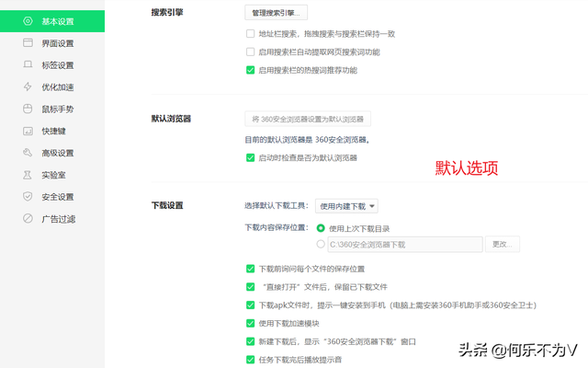Click the 搜索引擎 section heading
The height and width of the screenshot is (368, 588).
(x=167, y=12)
